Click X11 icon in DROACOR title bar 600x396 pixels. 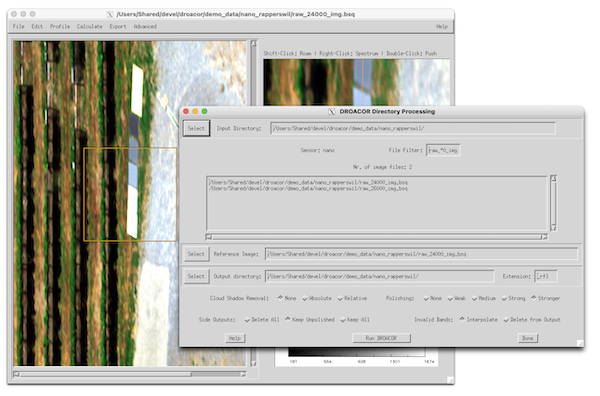(x=332, y=112)
